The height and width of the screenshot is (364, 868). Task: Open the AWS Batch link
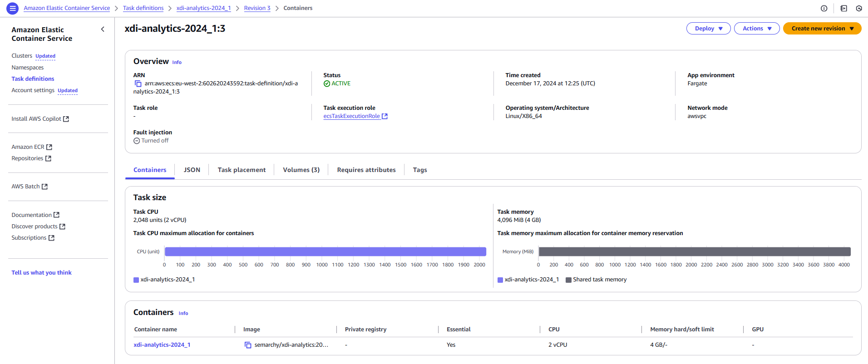30,187
